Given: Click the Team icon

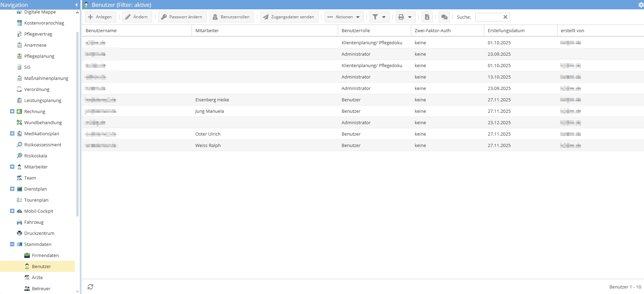Looking at the screenshot, I should [x=19, y=178].
